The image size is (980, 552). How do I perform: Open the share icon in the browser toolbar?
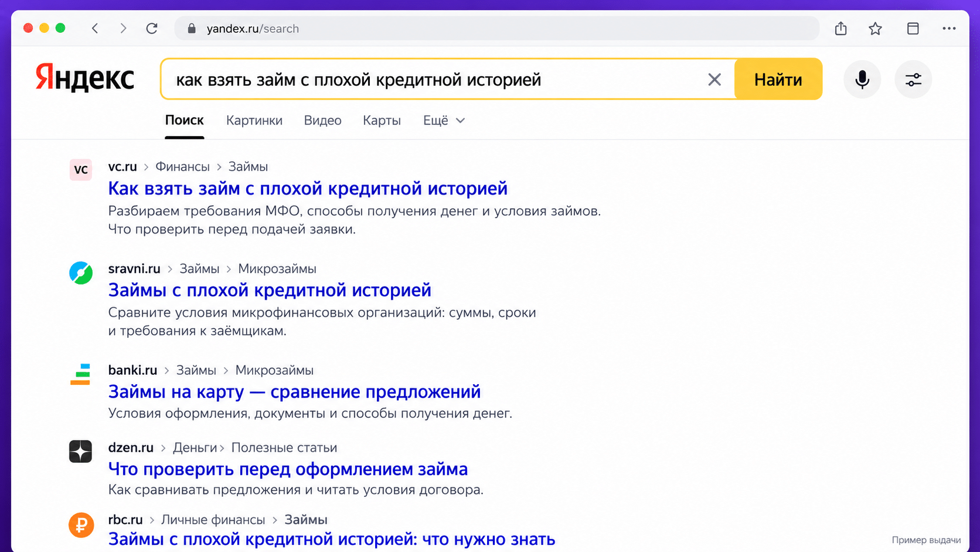[x=841, y=28]
